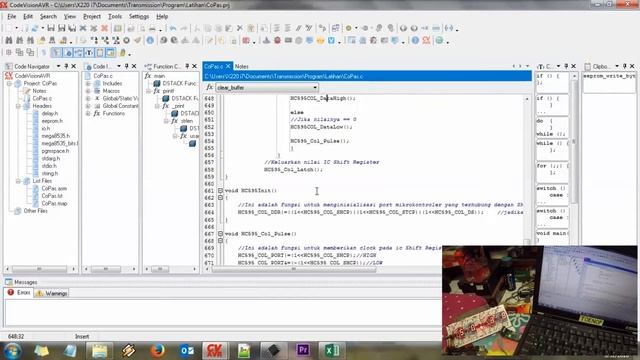Expand the Includes node in Code Information
This screenshot has height=360, width=640.
(88, 84)
